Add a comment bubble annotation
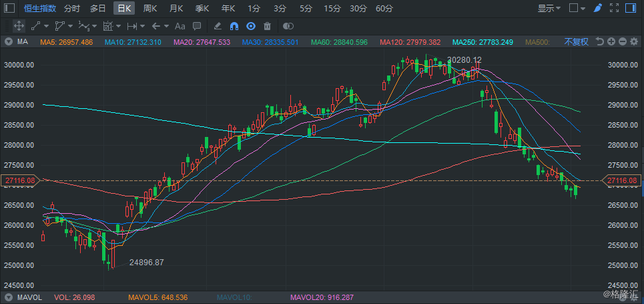 tap(197, 26)
